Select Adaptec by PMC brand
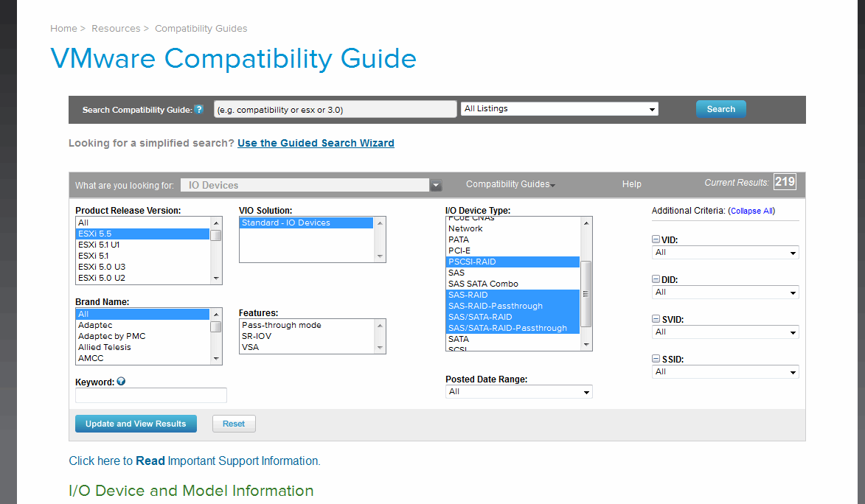The width and height of the screenshot is (865, 504). click(x=142, y=336)
